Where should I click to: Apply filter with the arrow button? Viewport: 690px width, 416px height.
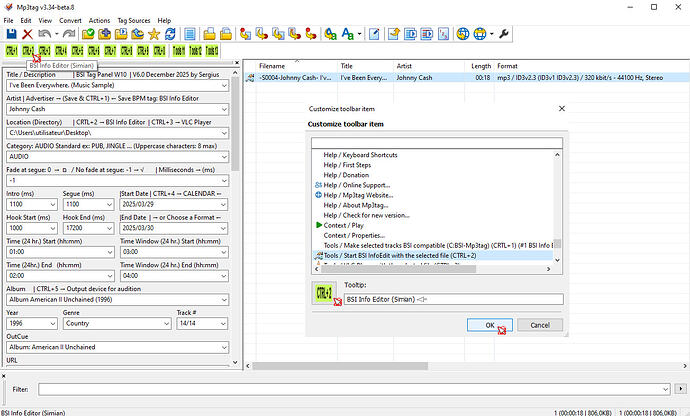tap(681, 389)
